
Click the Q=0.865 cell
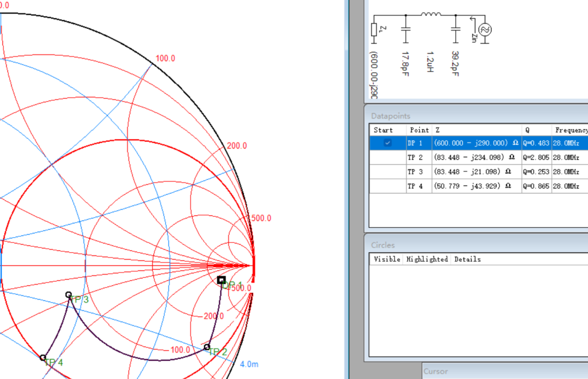536,186
